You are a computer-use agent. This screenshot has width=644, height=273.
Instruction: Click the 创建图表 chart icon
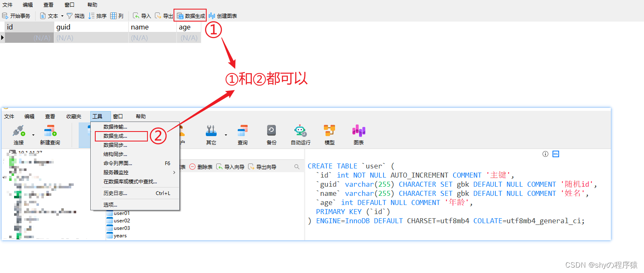(212, 16)
